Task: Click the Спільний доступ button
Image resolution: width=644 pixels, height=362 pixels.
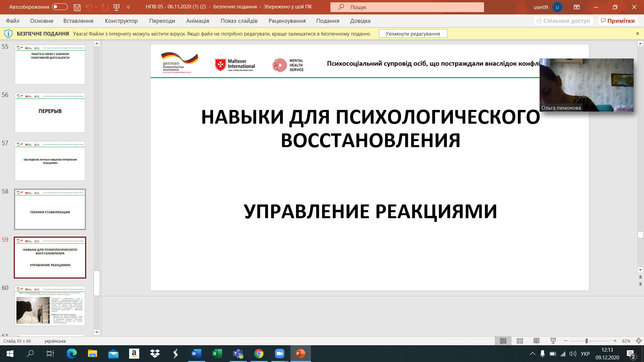Action: click(563, 21)
